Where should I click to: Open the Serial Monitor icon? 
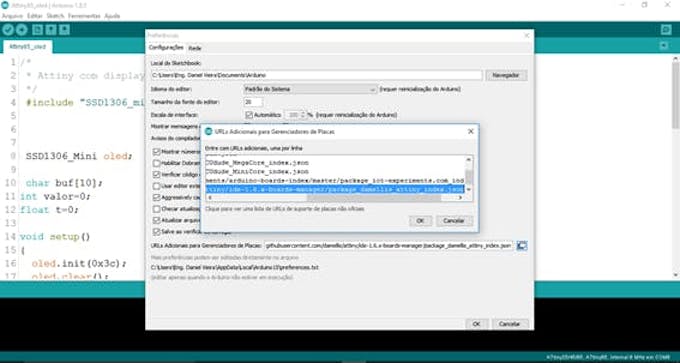tap(666, 29)
